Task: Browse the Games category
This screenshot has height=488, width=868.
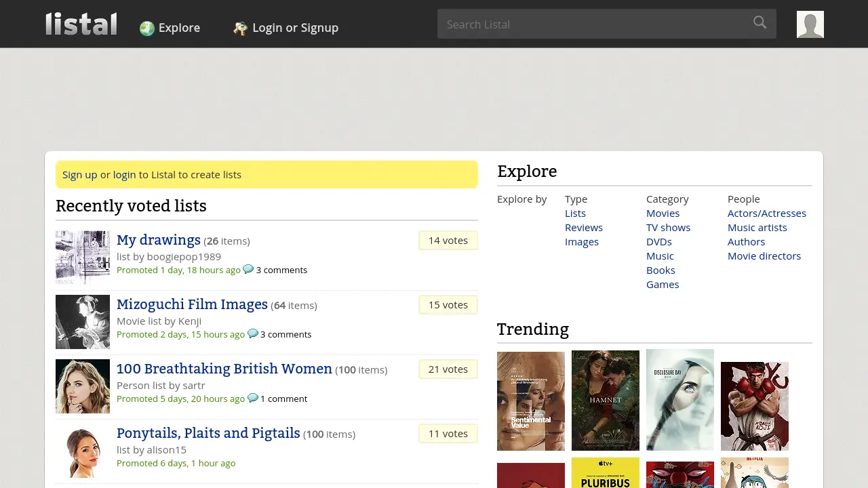Action: [663, 284]
